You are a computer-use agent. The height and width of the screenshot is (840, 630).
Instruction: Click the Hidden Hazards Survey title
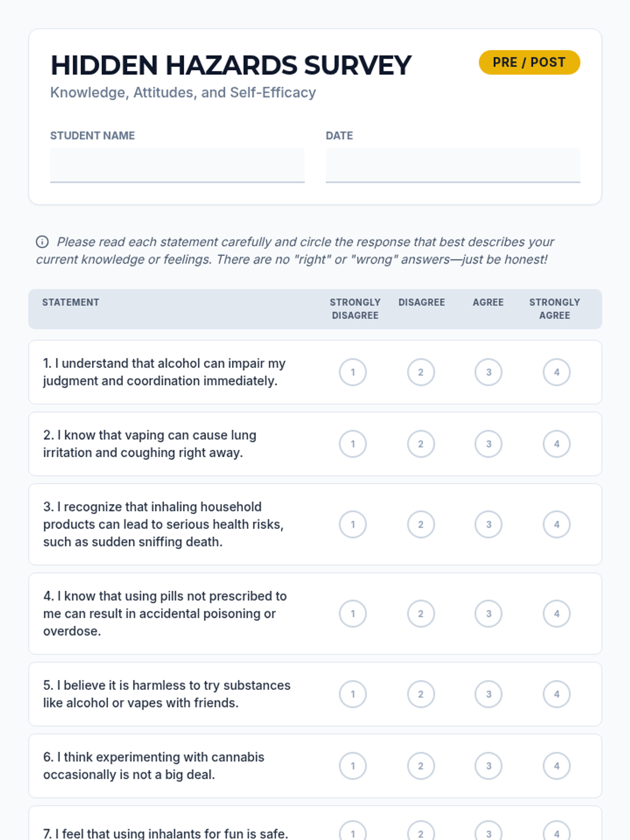231,66
